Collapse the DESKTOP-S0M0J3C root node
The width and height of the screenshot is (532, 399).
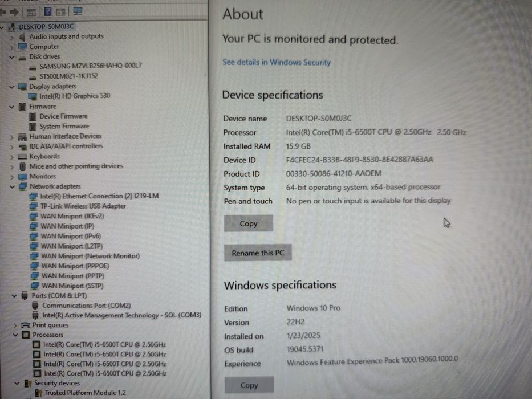(x=2, y=27)
